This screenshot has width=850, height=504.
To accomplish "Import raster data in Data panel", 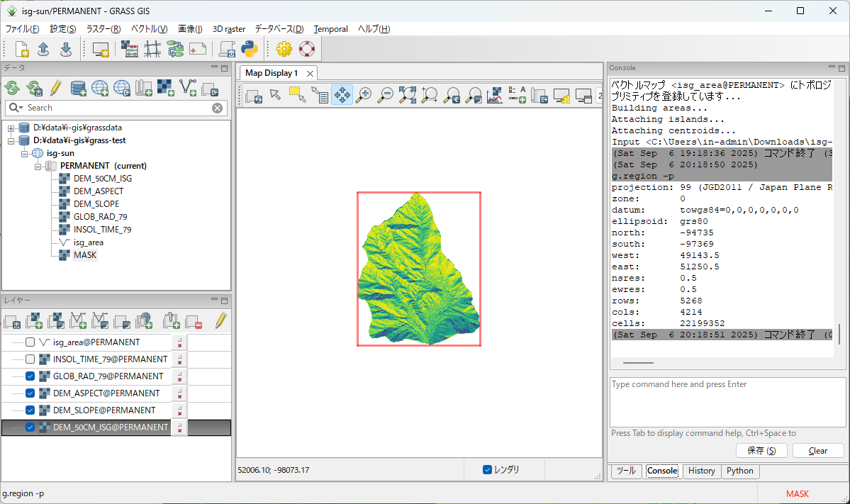I will tap(165, 88).
